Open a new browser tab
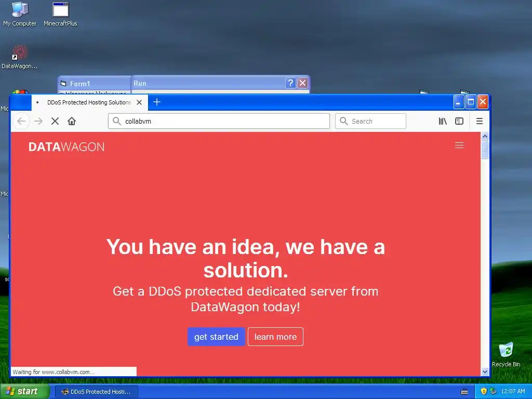532x399 pixels. (157, 102)
